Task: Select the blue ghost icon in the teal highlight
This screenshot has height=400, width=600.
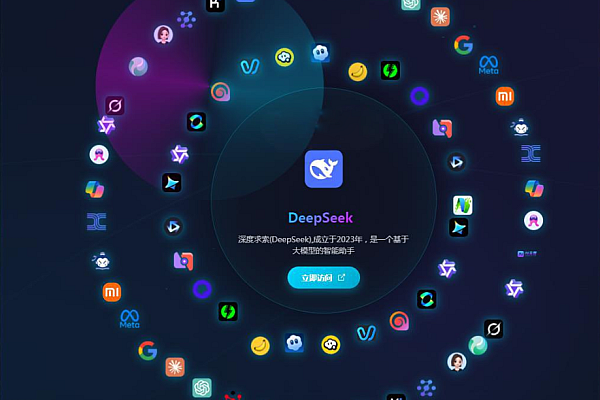Action: click(x=321, y=53)
